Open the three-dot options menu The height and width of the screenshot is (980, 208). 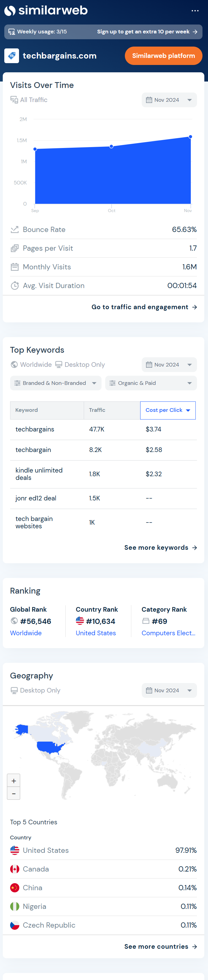point(195,11)
